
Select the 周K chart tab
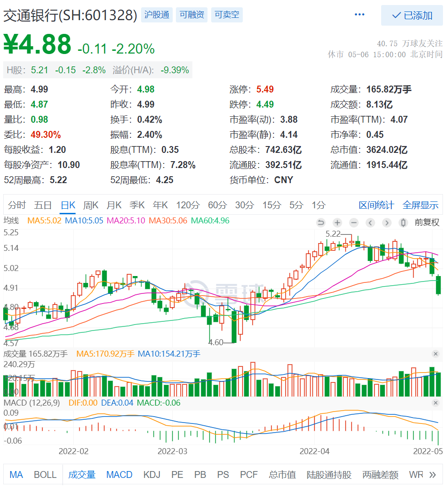pos(91,205)
